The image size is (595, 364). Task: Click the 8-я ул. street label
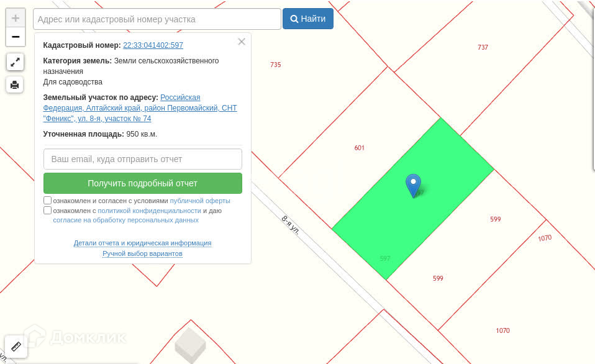pos(291,225)
